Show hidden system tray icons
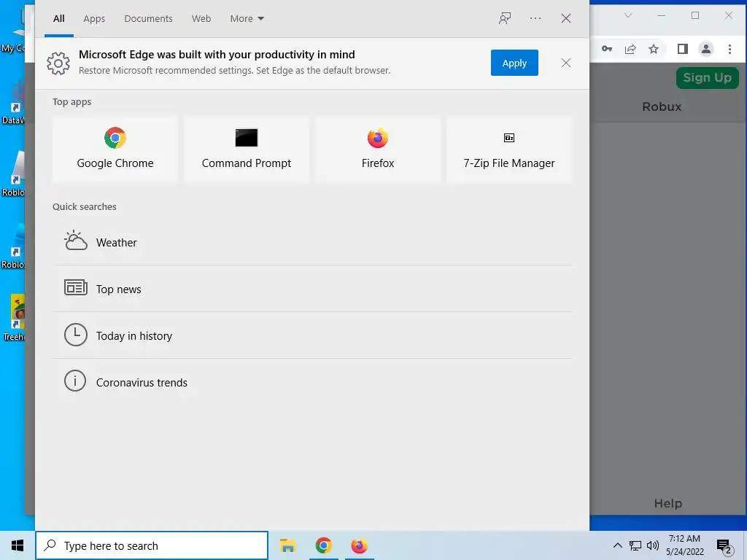The width and height of the screenshot is (747, 560). pos(617,545)
